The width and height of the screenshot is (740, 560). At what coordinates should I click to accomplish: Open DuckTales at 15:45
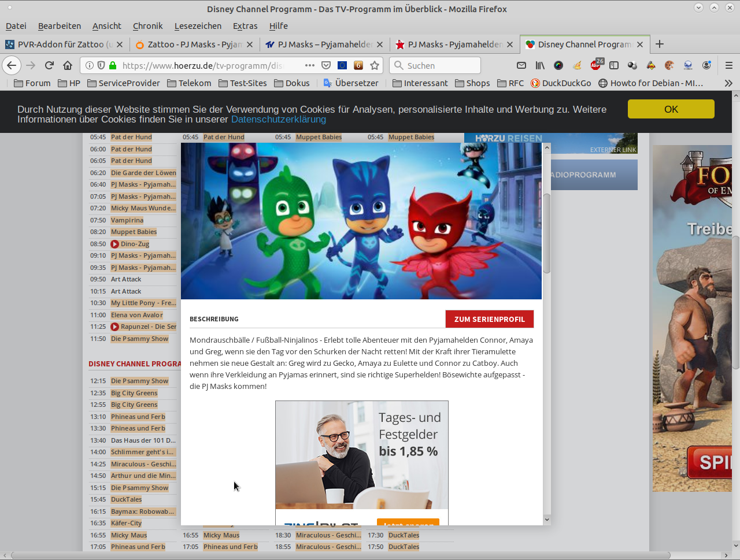[x=126, y=499]
